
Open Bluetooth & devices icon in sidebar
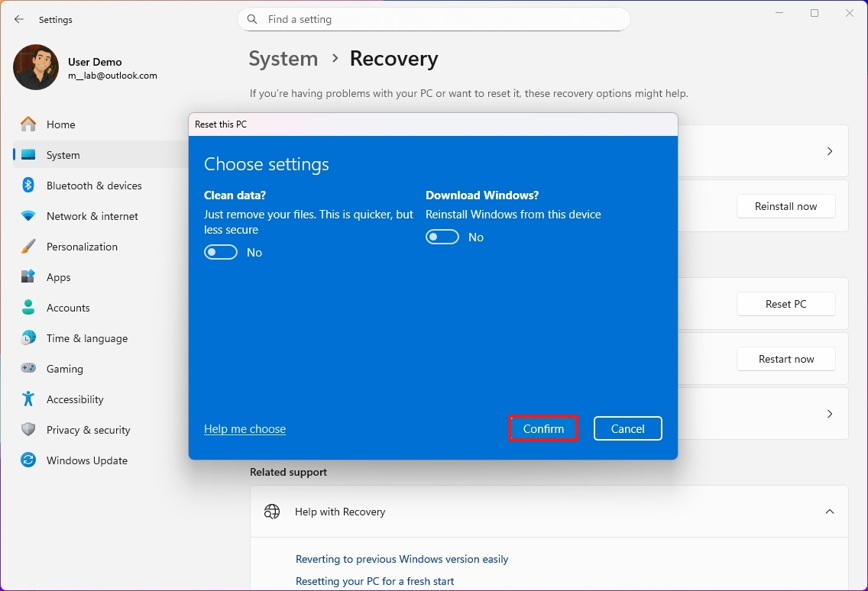coord(28,186)
